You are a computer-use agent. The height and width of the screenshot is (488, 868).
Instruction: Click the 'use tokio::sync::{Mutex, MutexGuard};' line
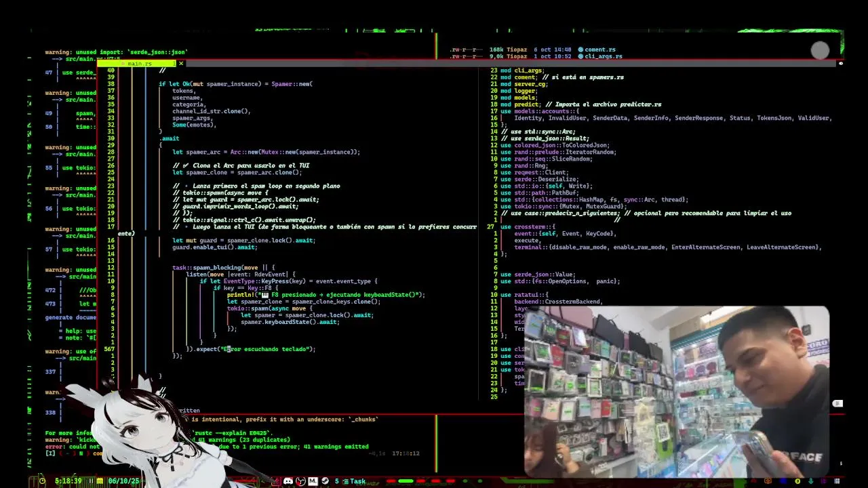point(564,206)
